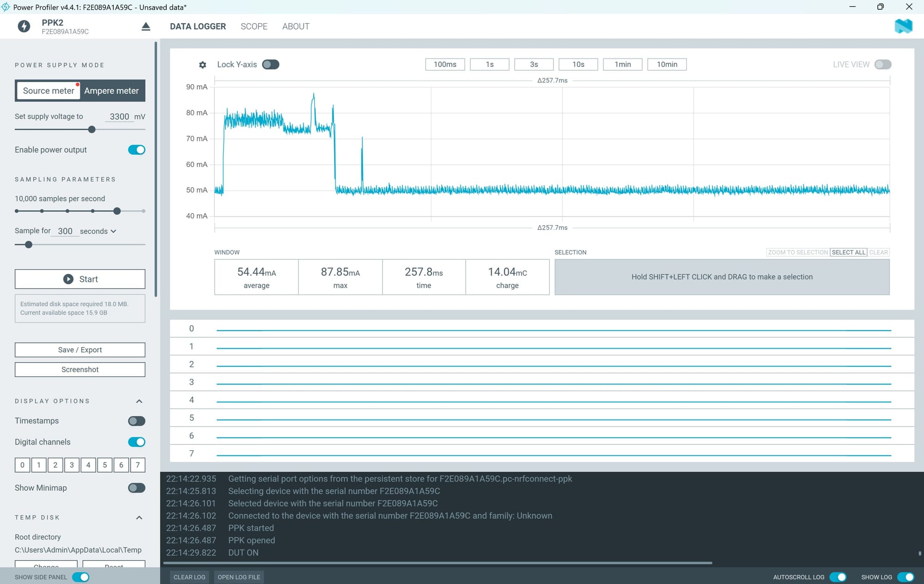Toggle digital channel 4 box
This screenshot has height=584, width=924.
pos(88,465)
